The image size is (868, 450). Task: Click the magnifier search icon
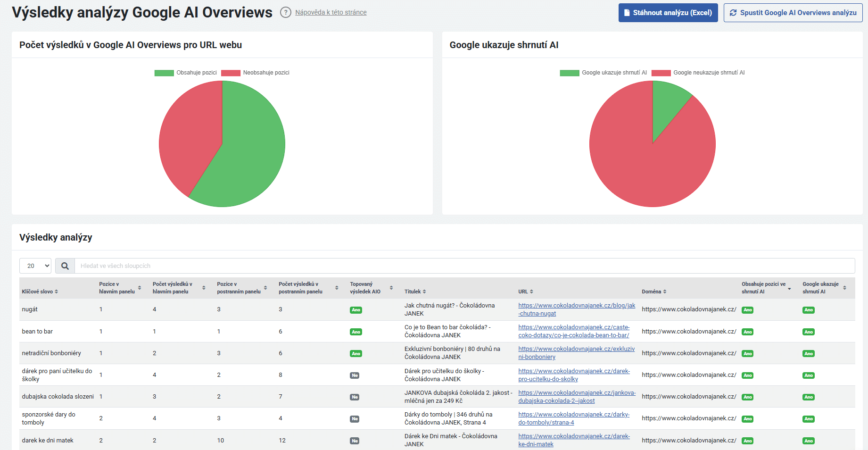[65, 266]
